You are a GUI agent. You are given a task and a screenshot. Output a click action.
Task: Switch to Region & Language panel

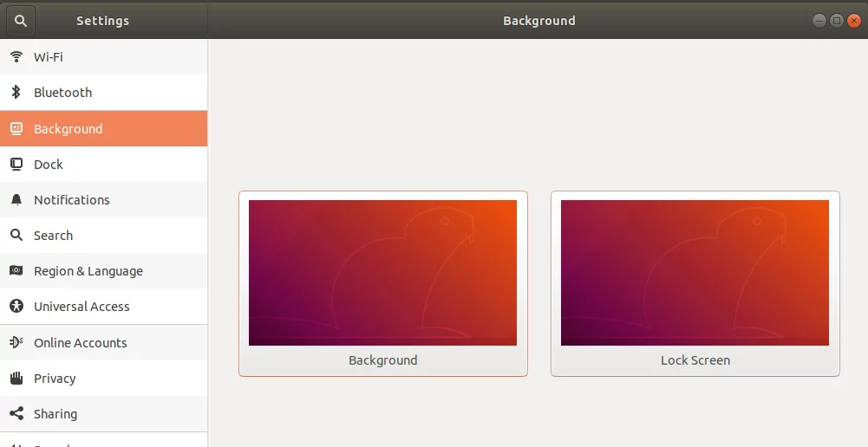point(103,270)
